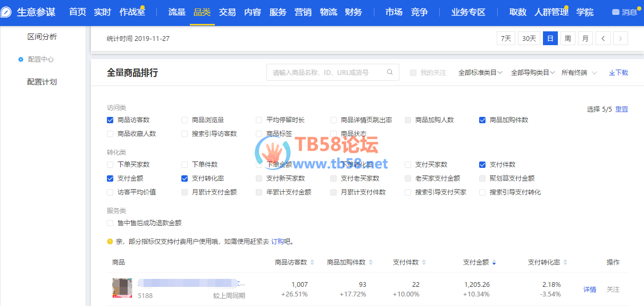Sort by 商品访客数 arrows
644x306 pixels.
pyautogui.click(x=312, y=262)
